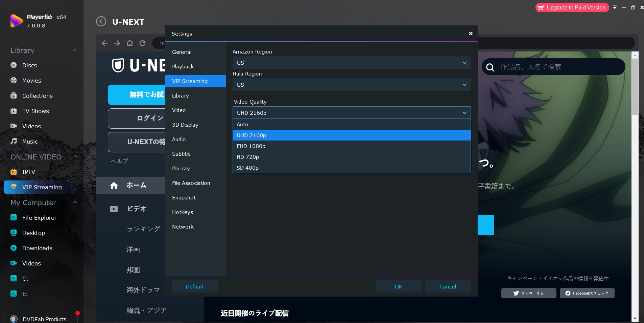Click the ログイン button on U-NEXT

pyautogui.click(x=137, y=118)
